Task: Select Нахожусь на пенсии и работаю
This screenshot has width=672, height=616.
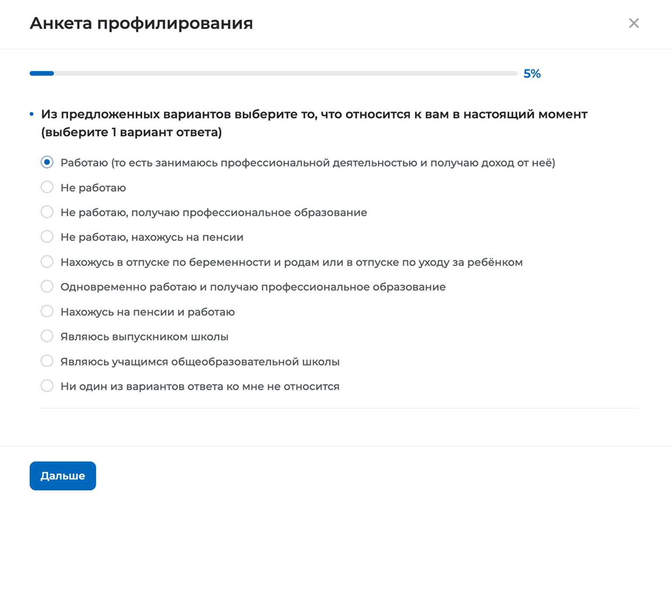Action: tap(47, 312)
